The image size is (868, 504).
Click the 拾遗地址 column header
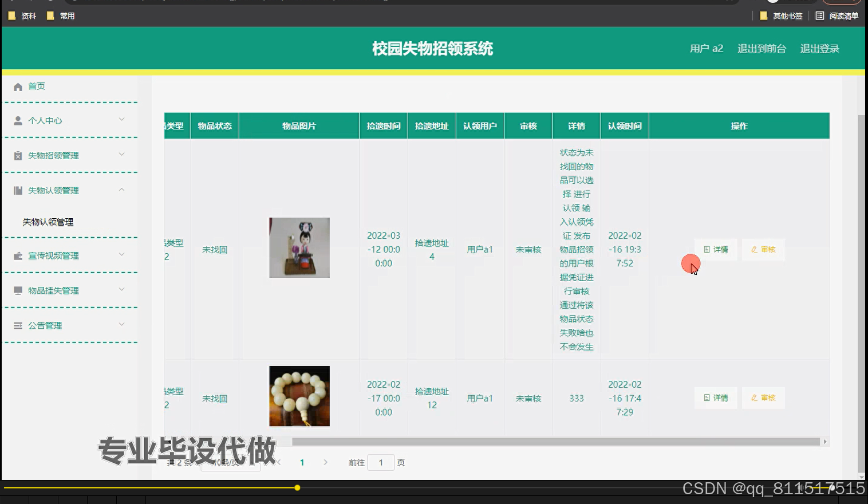click(x=432, y=126)
